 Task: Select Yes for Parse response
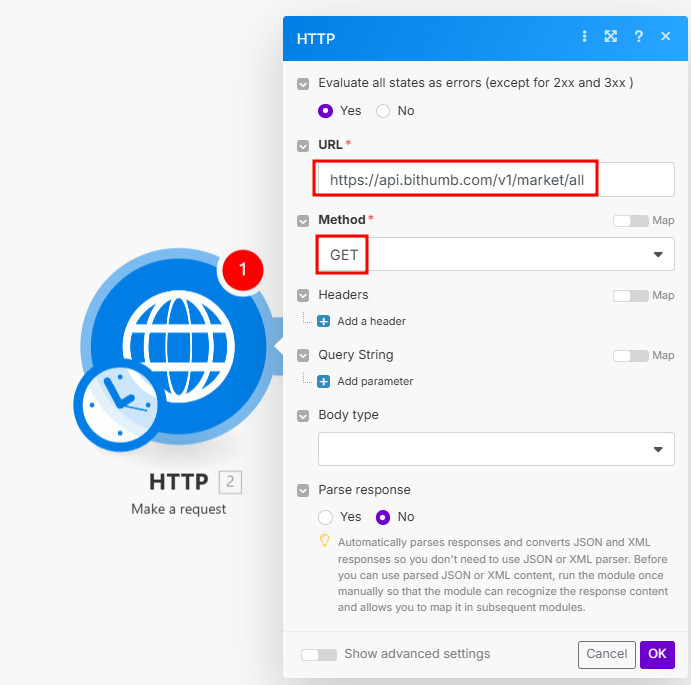pos(325,517)
